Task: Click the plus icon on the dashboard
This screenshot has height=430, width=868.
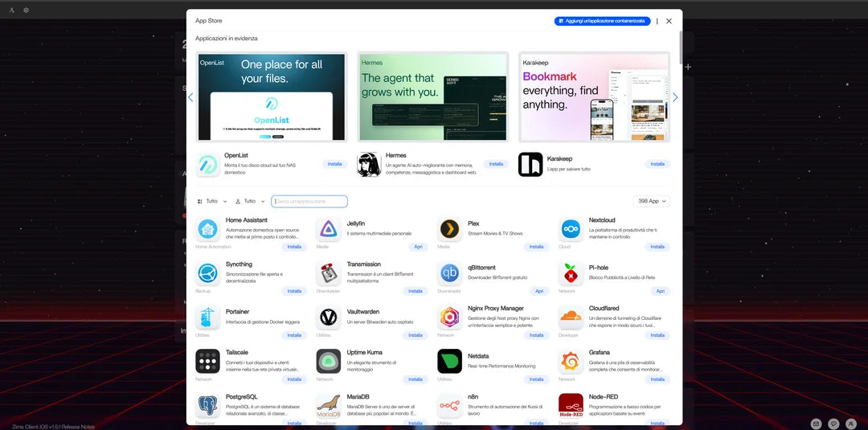Action: click(x=688, y=67)
